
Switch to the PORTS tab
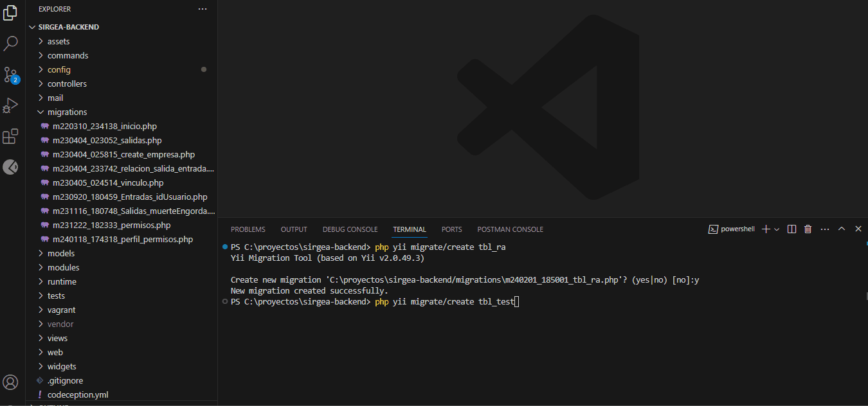tap(451, 229)
